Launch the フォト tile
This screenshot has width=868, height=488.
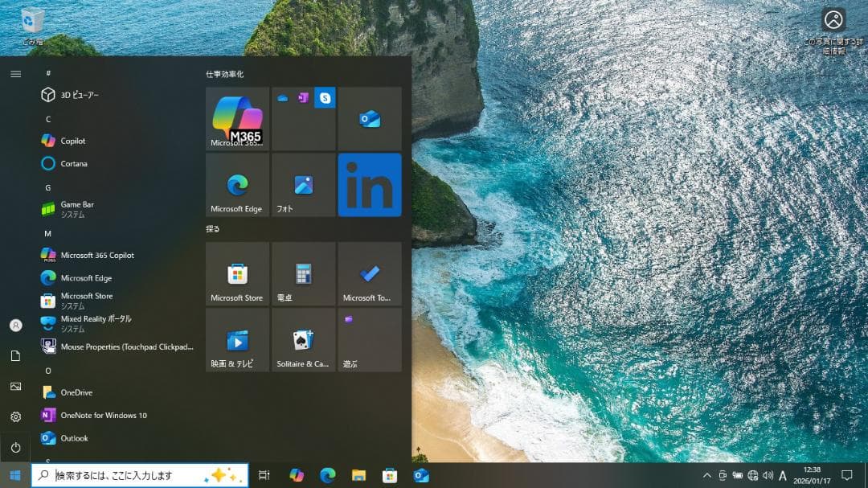click(303, 184)
